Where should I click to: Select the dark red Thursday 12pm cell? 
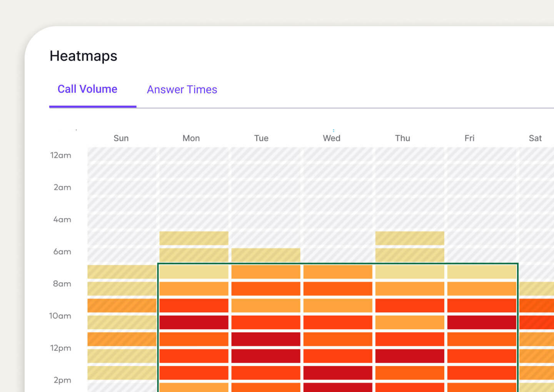pyautogui.click(x=410, y=356)
